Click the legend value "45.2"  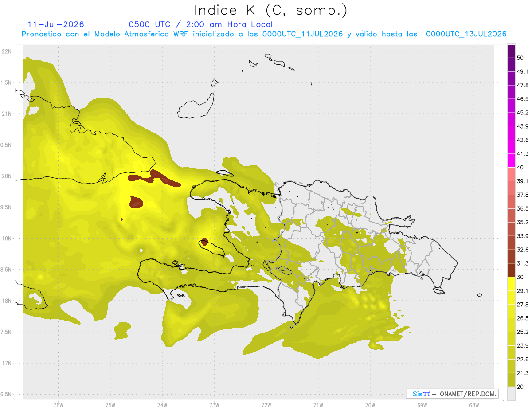[523, 113]
